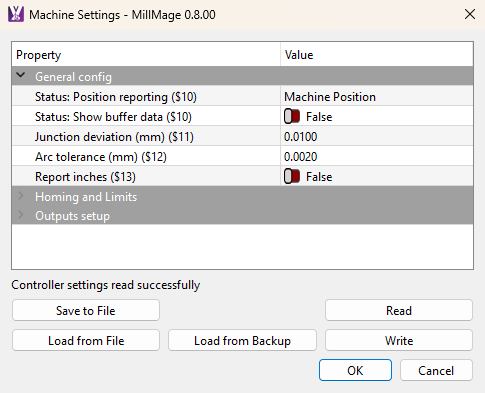Viewport: 485px width, 393px height.
Task: Expand the Homing and Limits section
Action: pos(21,196)
